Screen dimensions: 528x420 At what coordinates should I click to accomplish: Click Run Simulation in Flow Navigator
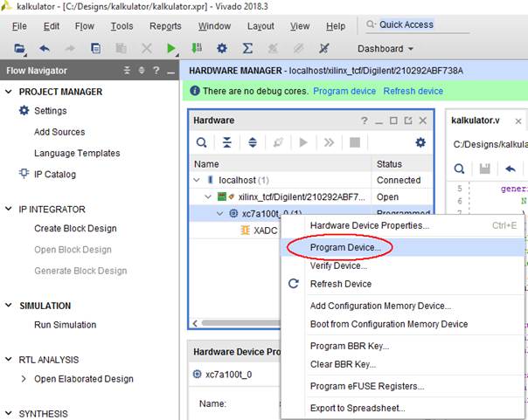coord(65,325)
